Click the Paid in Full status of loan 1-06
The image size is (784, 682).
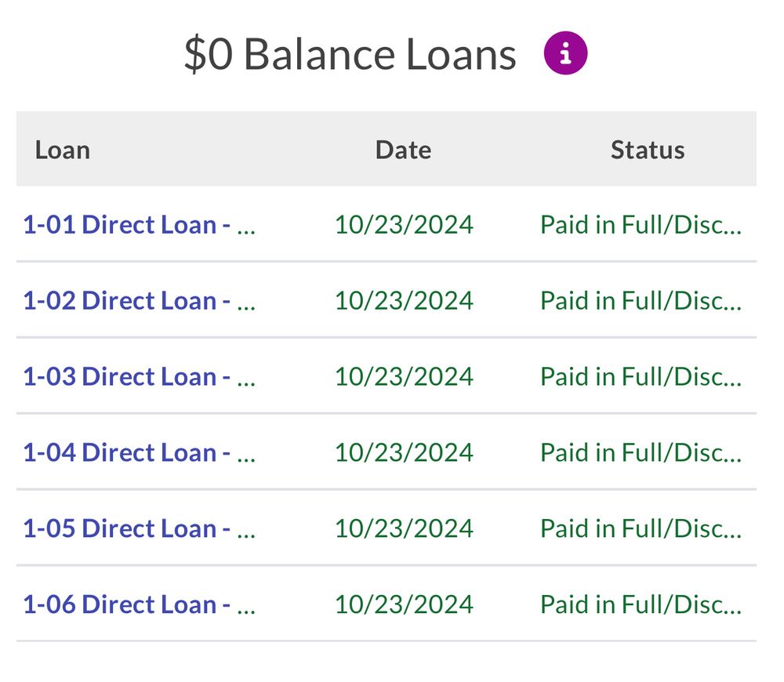[641, 604]
